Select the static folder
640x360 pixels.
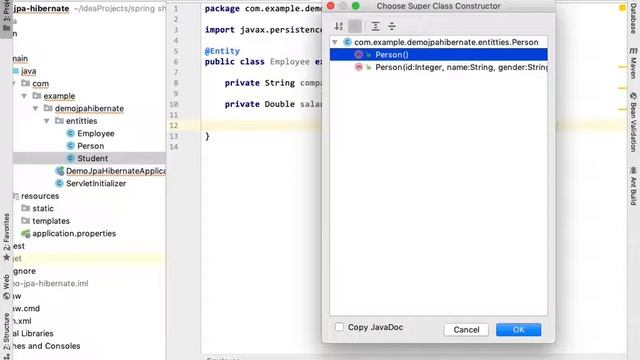[x=43, y=209]
